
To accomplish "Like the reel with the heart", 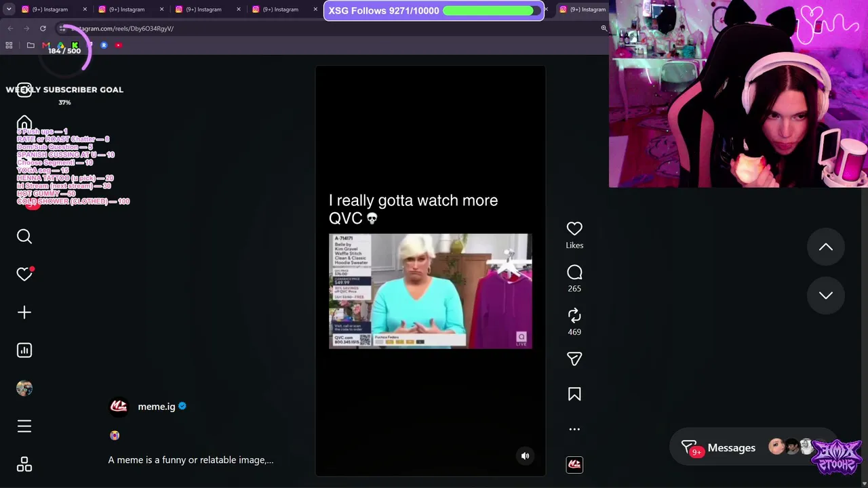I will pyautogui.click(x=574, y=228).
